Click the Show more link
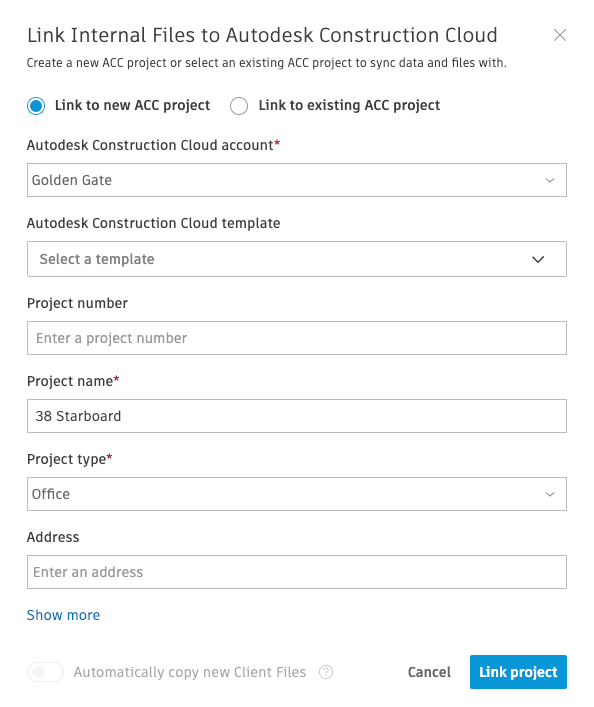This screenshot has width=594, height=707. pos(63,615)
